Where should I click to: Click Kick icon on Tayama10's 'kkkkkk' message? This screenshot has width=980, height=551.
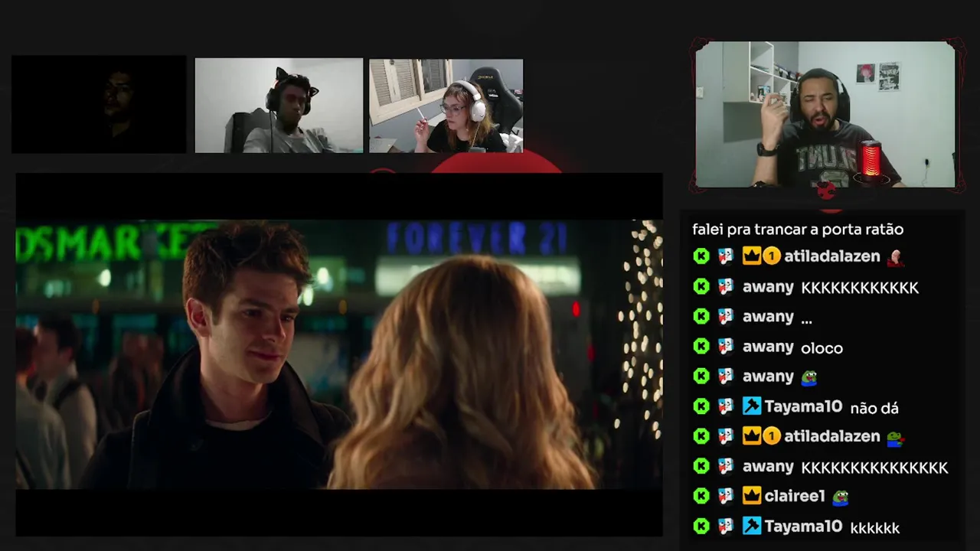(x=701, y=526)
